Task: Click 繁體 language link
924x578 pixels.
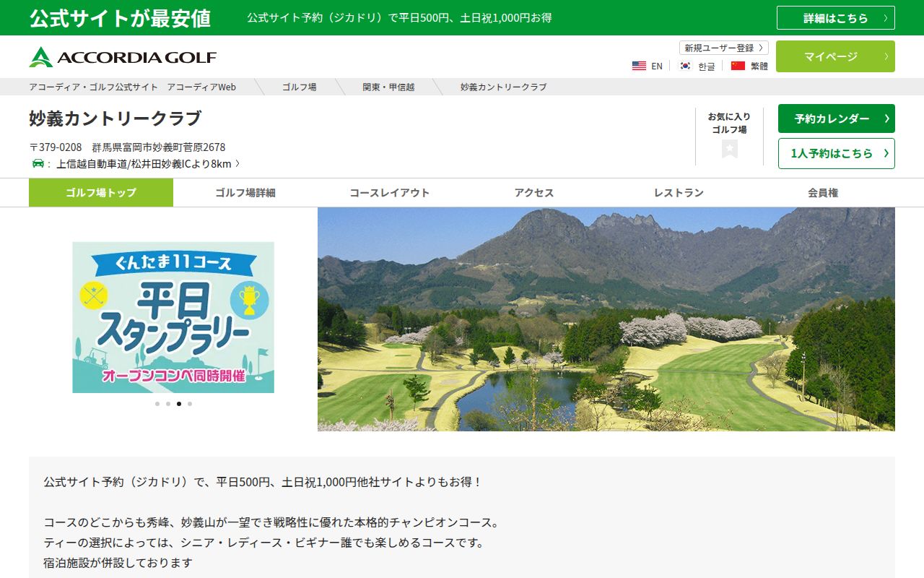Action: [x=759, y=66]
